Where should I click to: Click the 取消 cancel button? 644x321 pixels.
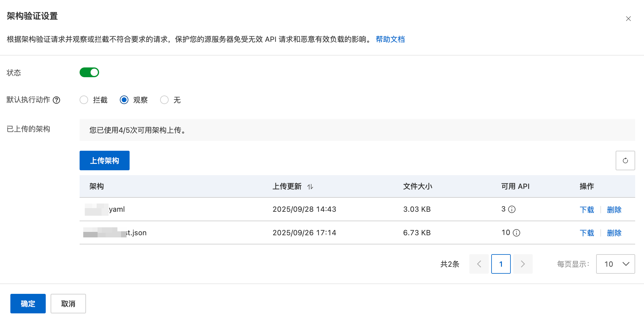(x=68, y=304)
